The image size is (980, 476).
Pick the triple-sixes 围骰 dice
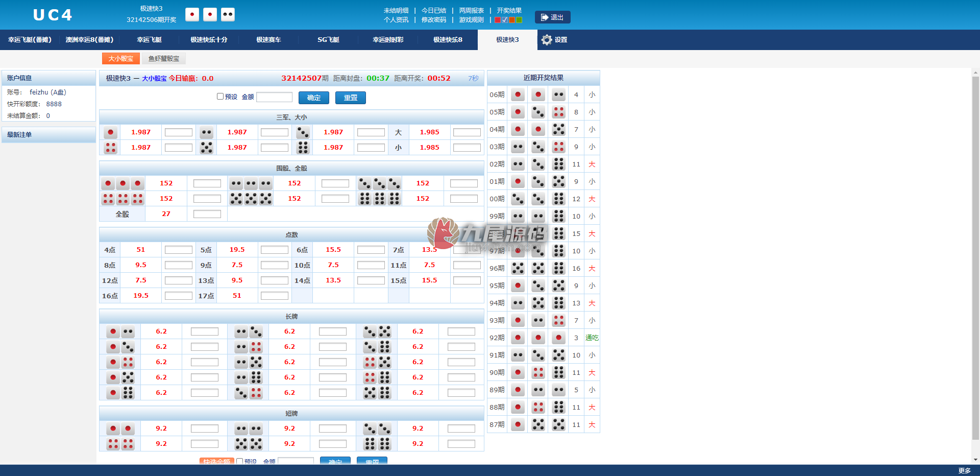point(379,199)
